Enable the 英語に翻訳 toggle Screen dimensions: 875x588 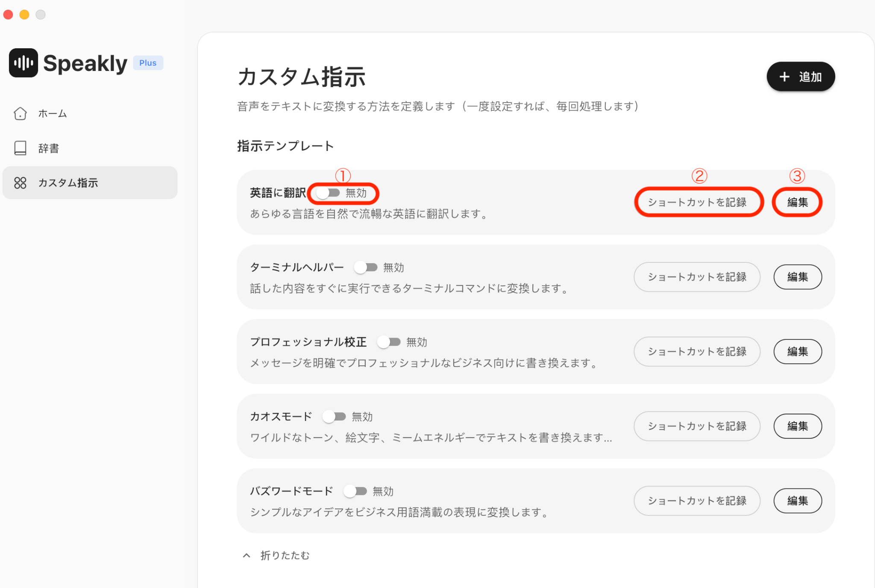point(328,193)
